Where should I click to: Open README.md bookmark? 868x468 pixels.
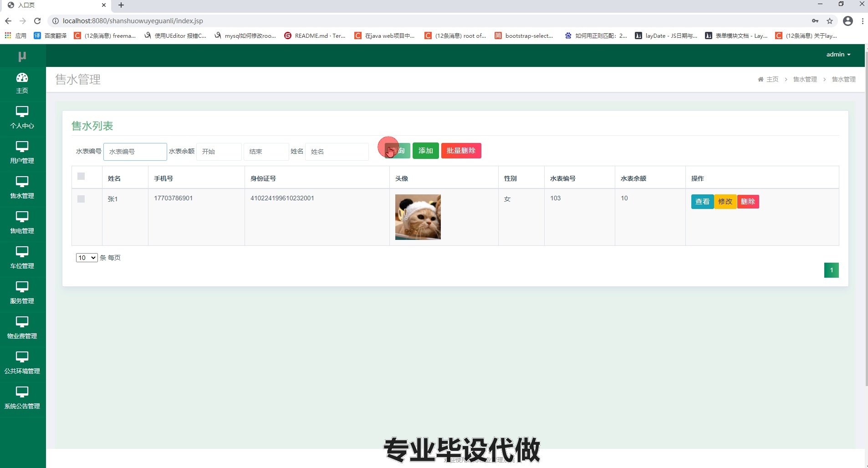[x=315, y=36]
